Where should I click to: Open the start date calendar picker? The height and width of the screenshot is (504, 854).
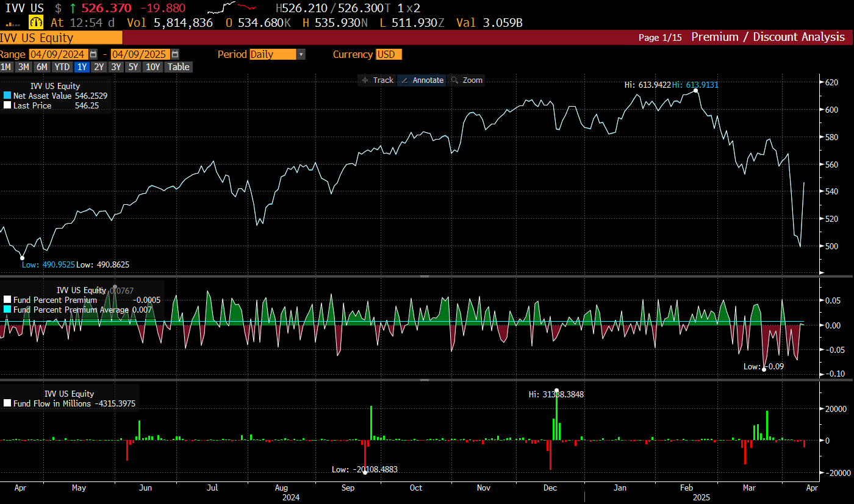pos(93,54)
